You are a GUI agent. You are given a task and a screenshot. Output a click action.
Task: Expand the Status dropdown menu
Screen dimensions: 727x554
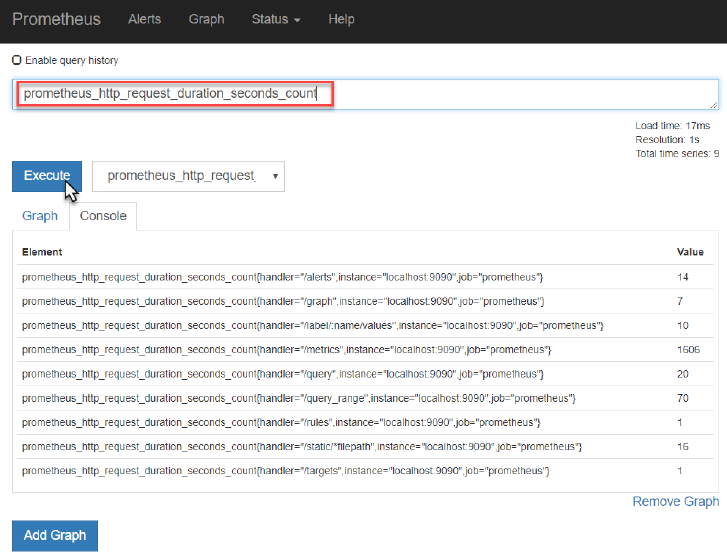pyautogui.click(x=276, y=19)
